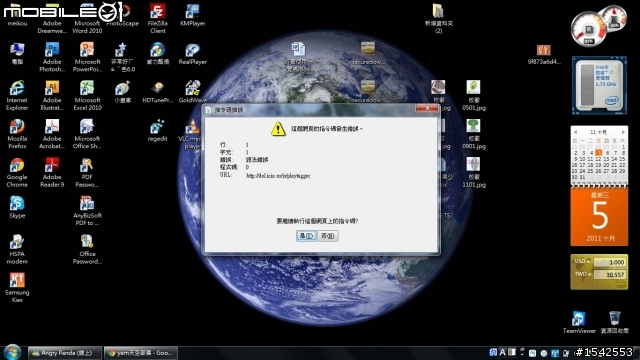
Task: Open Microsoft Office shortcut icon
Action: pos(87,133)
